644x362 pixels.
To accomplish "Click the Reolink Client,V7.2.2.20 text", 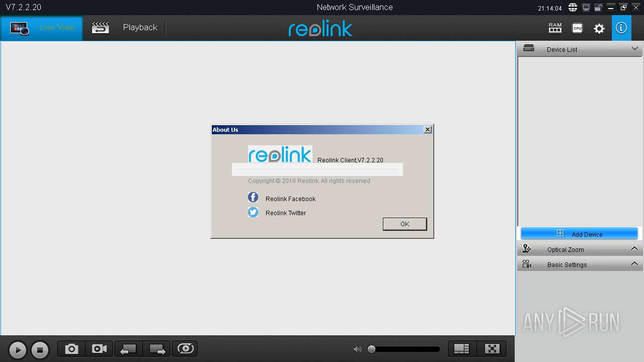I will pos(350,160).
